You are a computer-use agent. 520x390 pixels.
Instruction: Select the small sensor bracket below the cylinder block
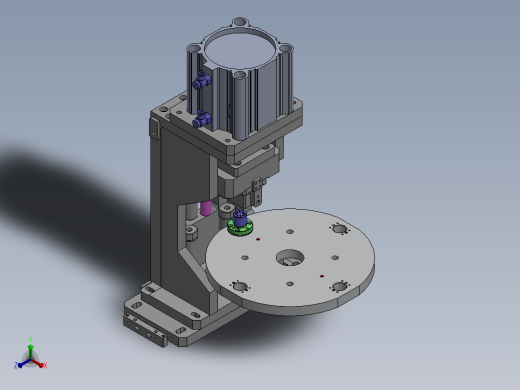click(x=257, y=192)
